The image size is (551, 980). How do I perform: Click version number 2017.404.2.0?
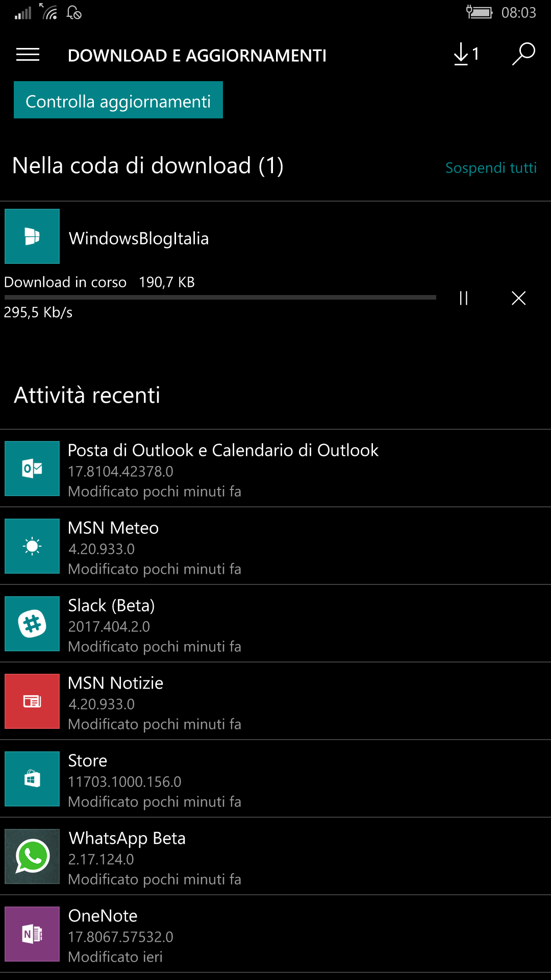pos(109,627)
